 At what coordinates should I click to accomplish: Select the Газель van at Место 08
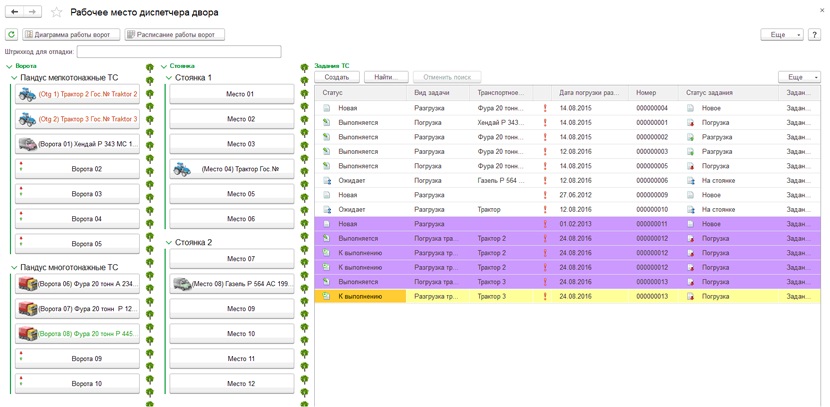pos(182,284)
